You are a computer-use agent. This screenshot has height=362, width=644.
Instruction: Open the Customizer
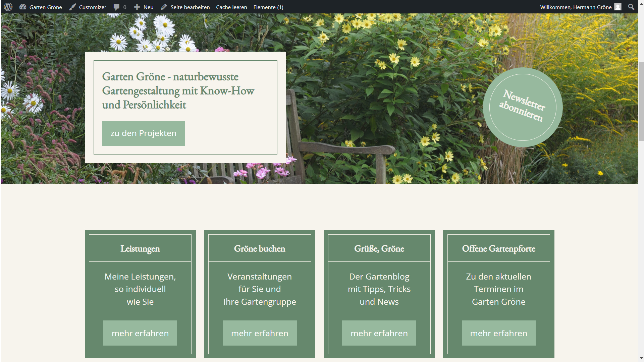coord(88,7)
